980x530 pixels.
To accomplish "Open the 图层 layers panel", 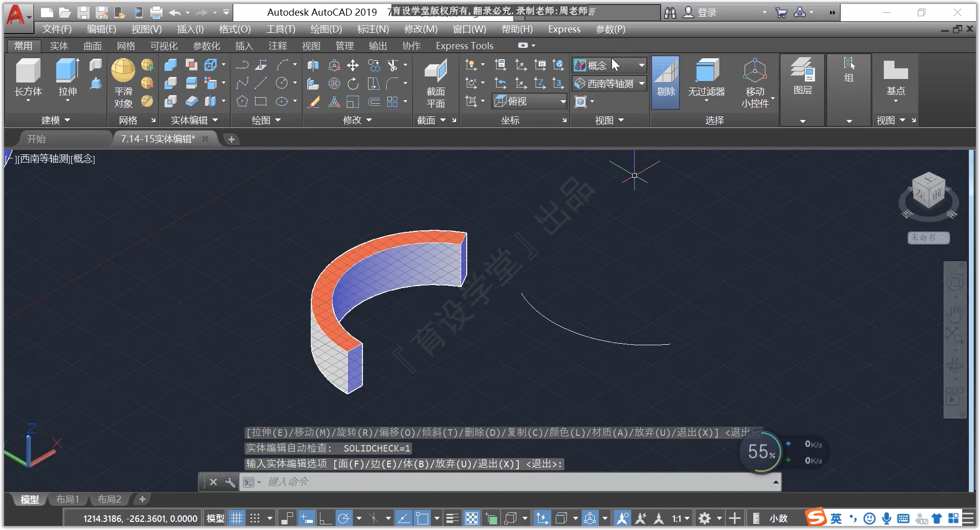I will click(802, 77).
